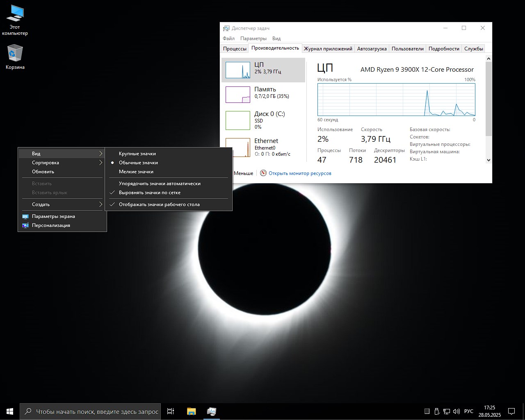Viewport: 525px width, 420px height.
Task: Select the ЦП performance graph thumbnail
Action: point(238,70)
